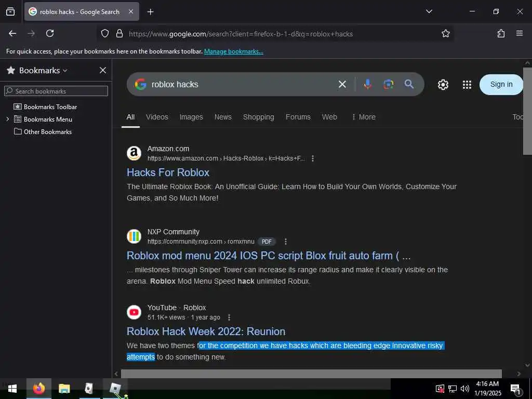Click the Amazon favicon icon
532x399 pixels.
[x=134, y=153]
